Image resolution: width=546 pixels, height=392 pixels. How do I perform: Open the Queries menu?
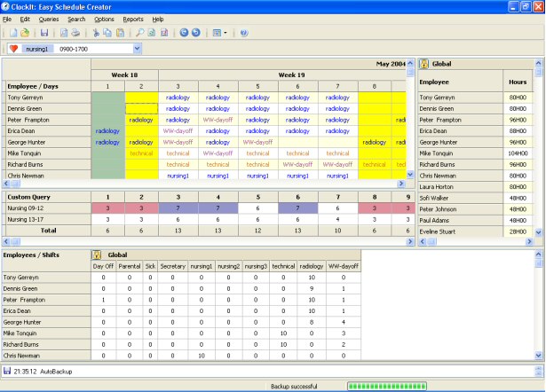(x=49, y=19)
